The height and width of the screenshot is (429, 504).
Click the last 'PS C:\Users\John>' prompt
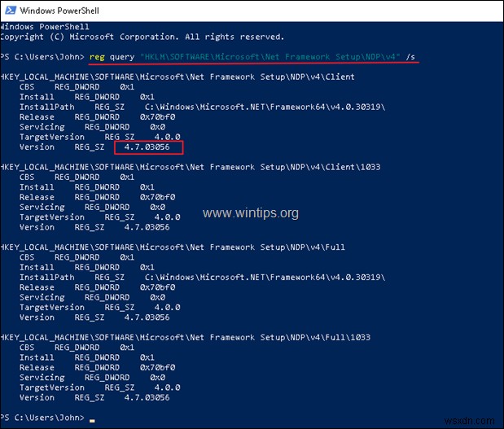[42, 418]
